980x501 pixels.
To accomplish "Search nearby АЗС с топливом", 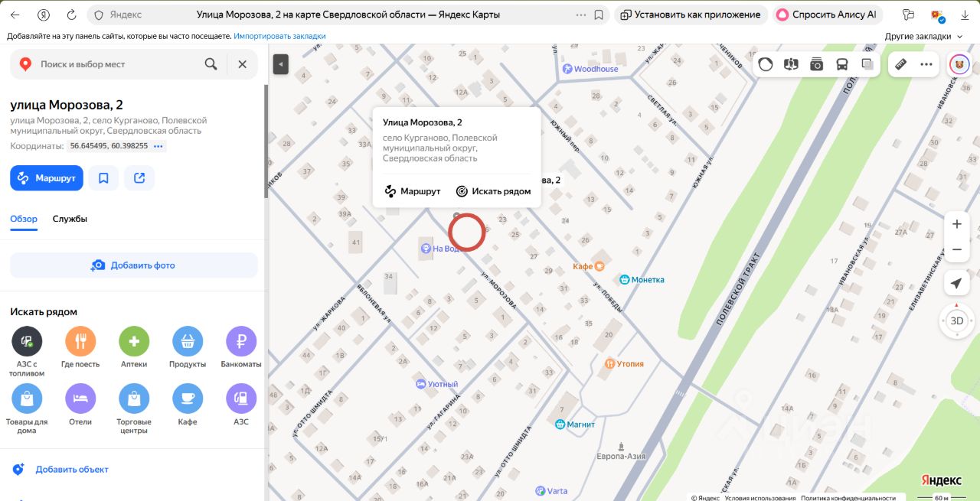I will [27, 351].
